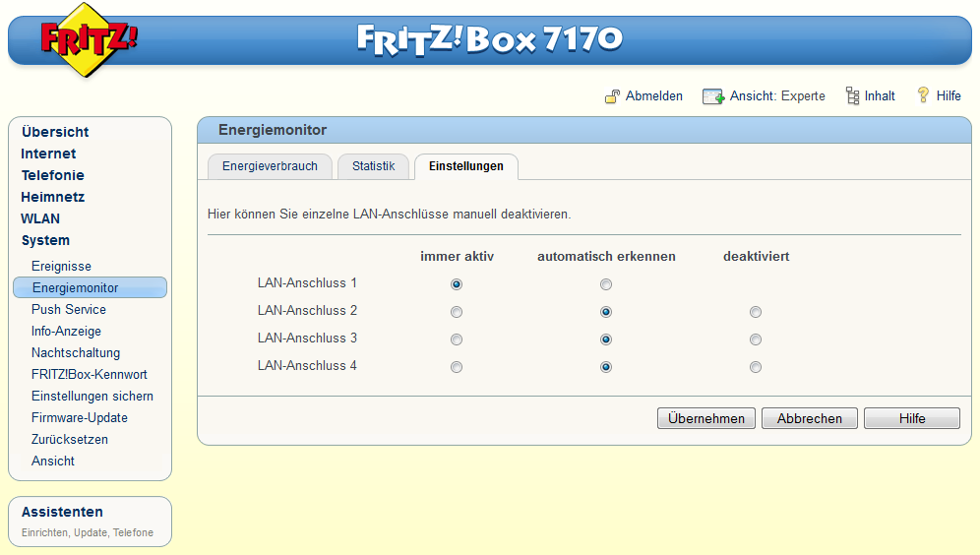Click the Abmelden lock icon
This screenshot has height=555, width=980.
[x=612, y=96]
